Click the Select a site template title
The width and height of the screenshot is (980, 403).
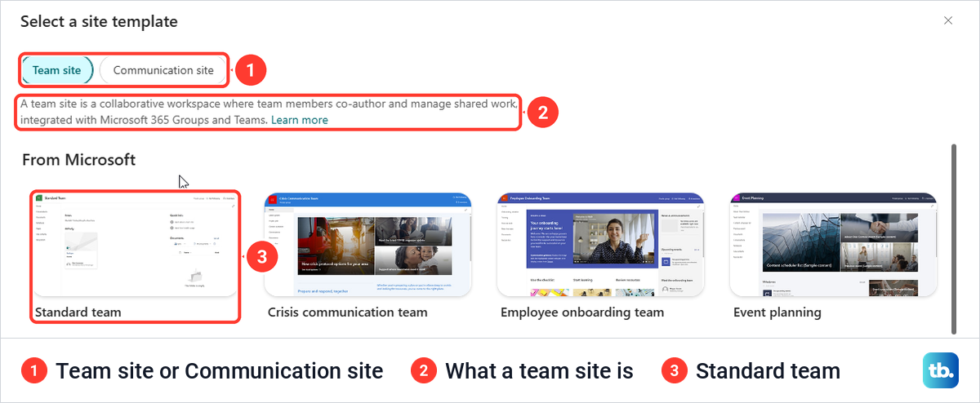pos(99,21)
